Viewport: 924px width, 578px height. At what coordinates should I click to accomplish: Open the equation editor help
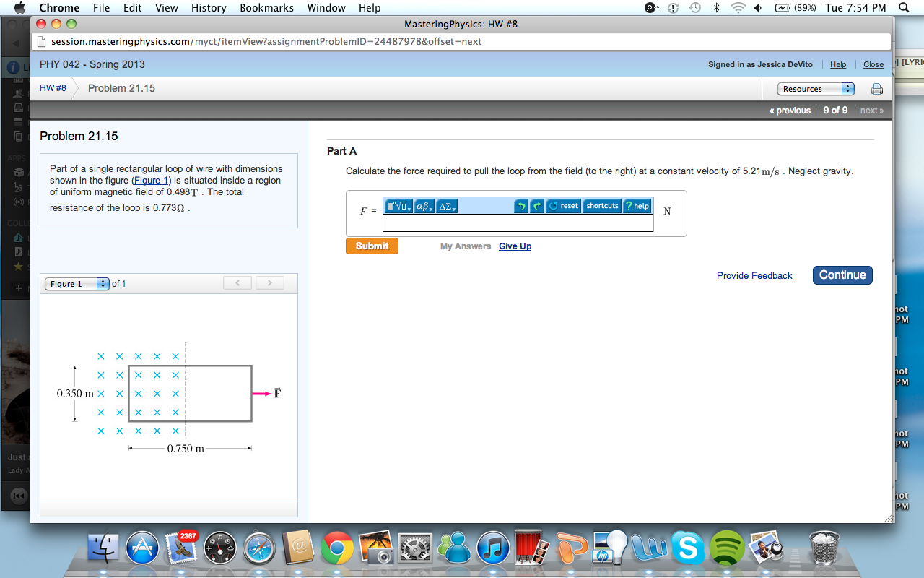tap(637, 205)
